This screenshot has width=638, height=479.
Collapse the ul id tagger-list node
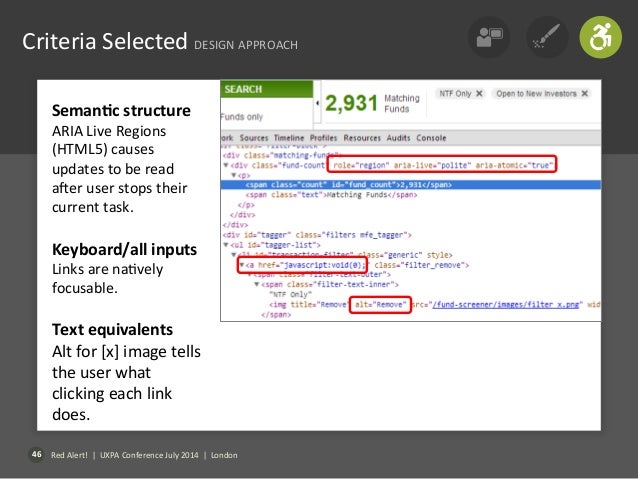226,245
